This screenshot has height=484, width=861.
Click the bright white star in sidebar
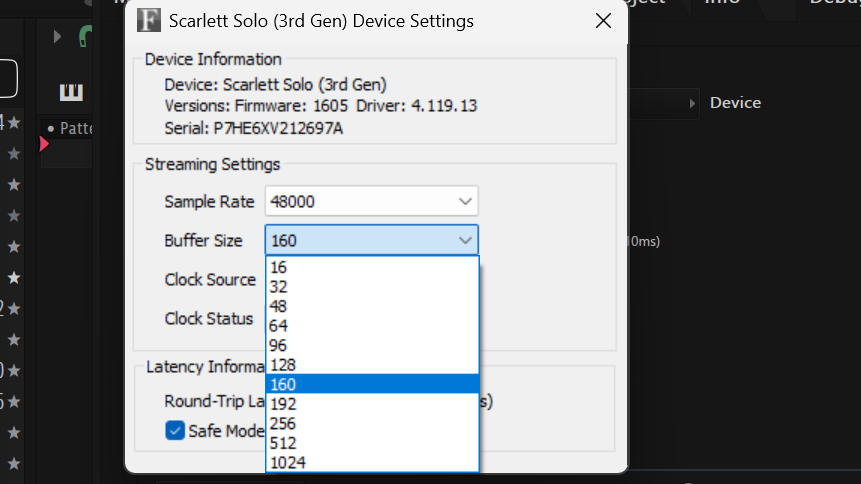click(x=14, y=278)
